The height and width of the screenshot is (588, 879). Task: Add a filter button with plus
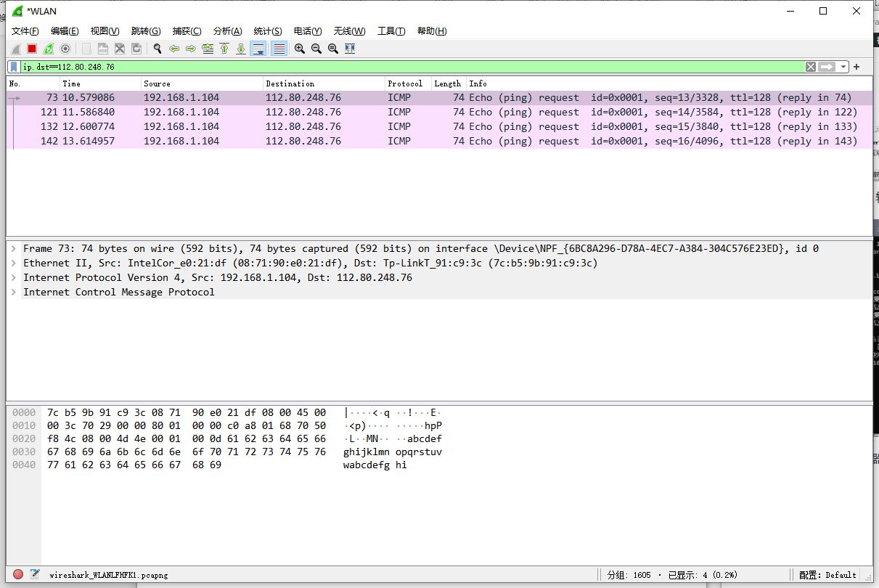tap(856, 67)
